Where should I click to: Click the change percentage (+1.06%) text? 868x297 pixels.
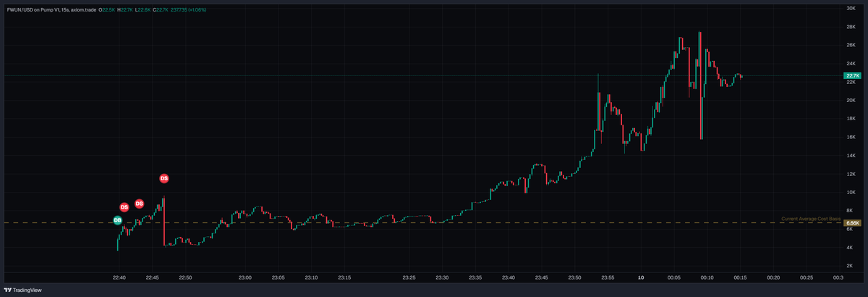tap(197, 10)
